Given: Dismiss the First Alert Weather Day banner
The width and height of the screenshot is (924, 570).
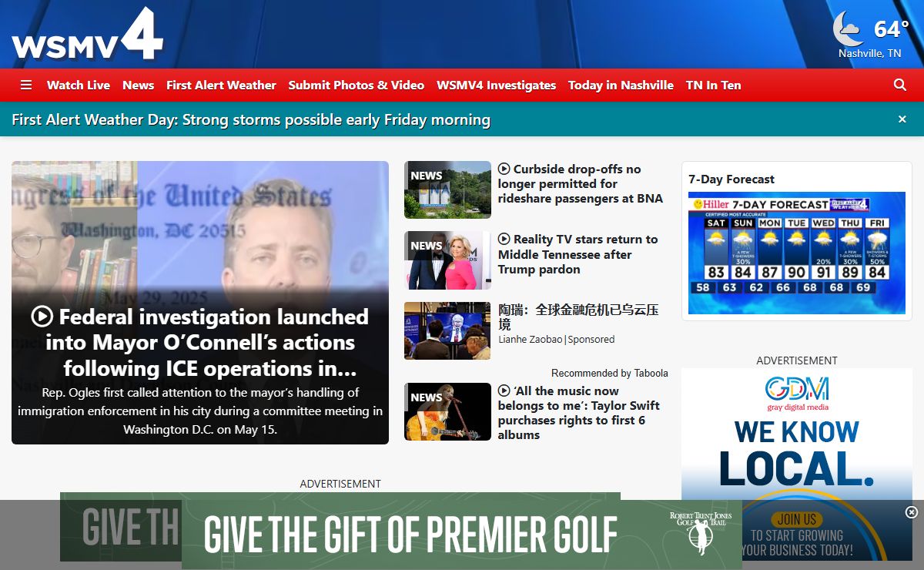Looking at the screenshot, I should point(902,119).
